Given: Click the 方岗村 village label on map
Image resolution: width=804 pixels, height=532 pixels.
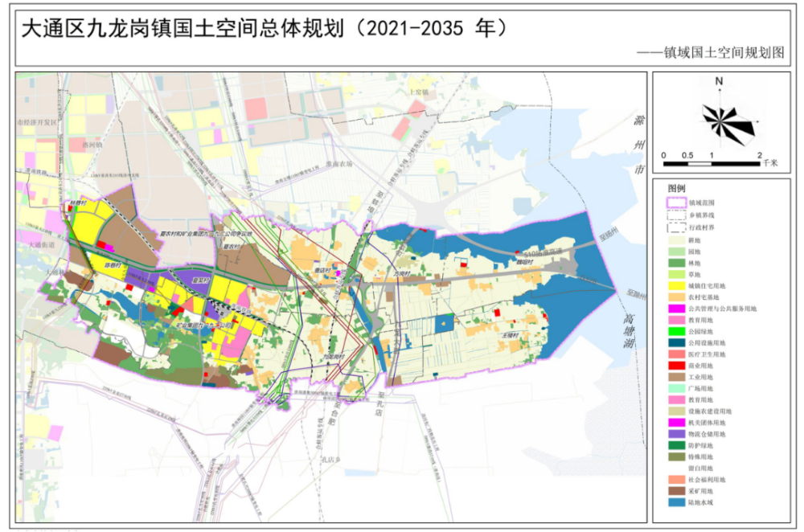Looking at the screenshot, I should click(402, 273).
